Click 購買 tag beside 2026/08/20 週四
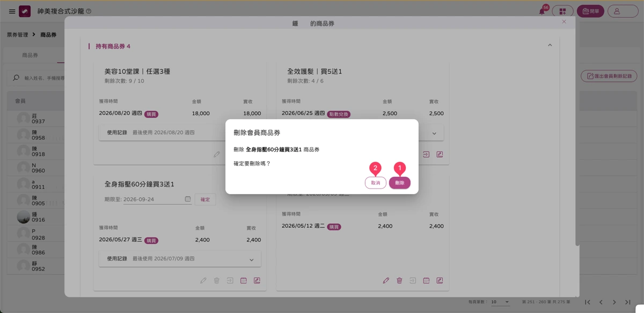This screenshot has width=644, height=313. point(151,114)
